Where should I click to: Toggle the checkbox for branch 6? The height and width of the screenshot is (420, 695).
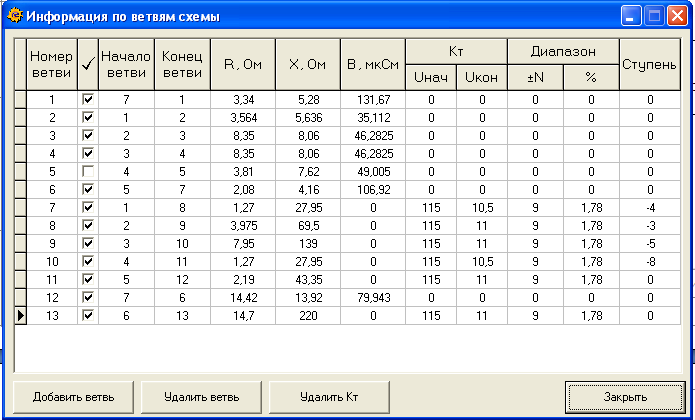88,190
